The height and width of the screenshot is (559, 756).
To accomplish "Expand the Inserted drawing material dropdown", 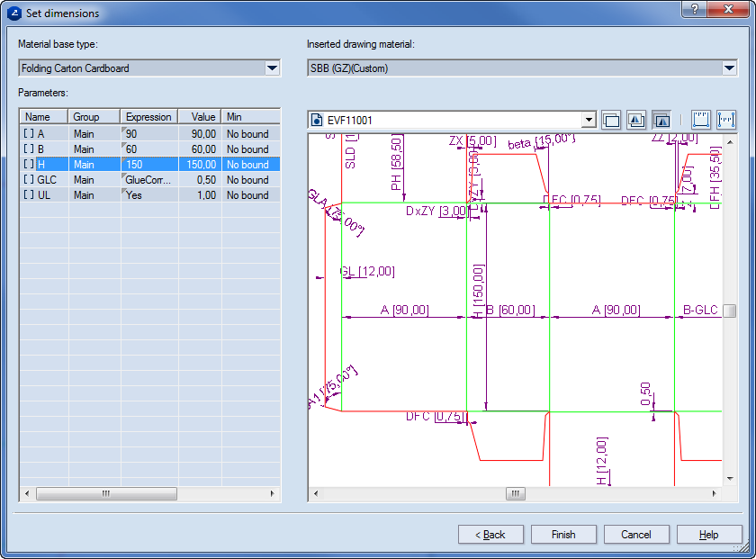I will tap(729, 68).
